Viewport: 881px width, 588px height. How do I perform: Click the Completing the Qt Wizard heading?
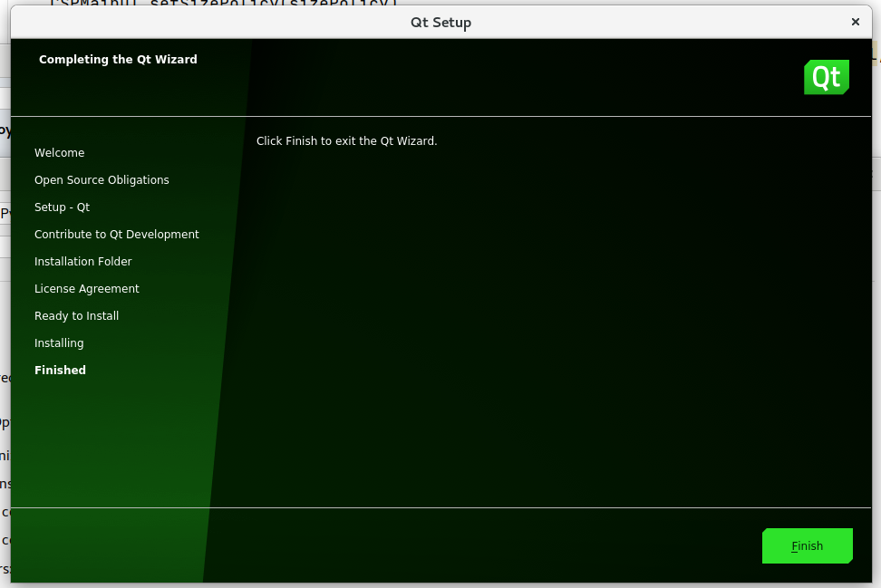pos(118,59)
